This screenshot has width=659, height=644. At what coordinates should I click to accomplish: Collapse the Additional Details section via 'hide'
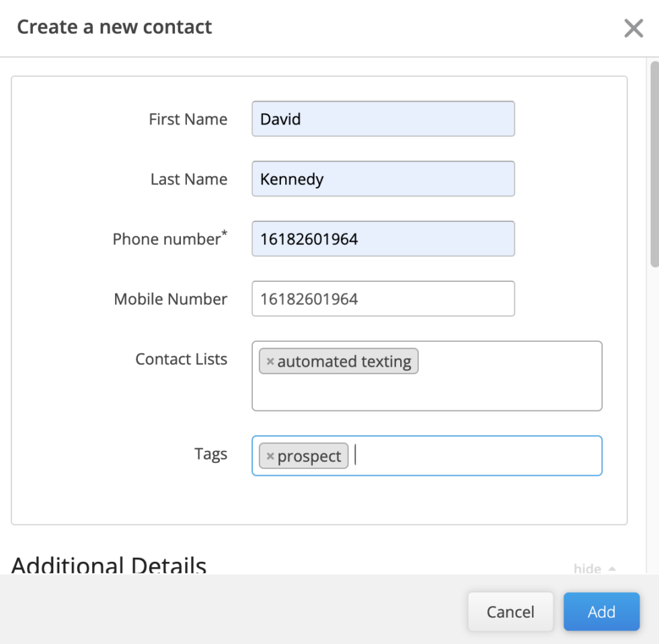(586, 569)
